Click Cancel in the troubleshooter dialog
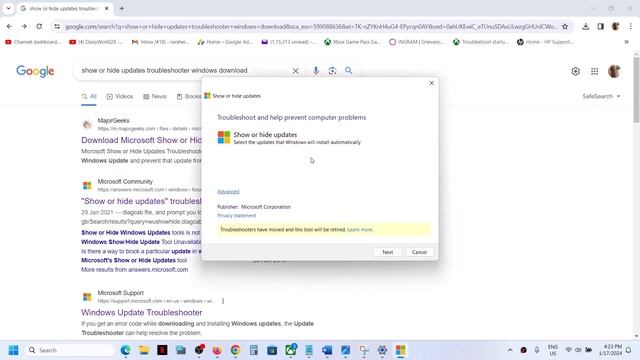640x360 pixels. (419, 252)
